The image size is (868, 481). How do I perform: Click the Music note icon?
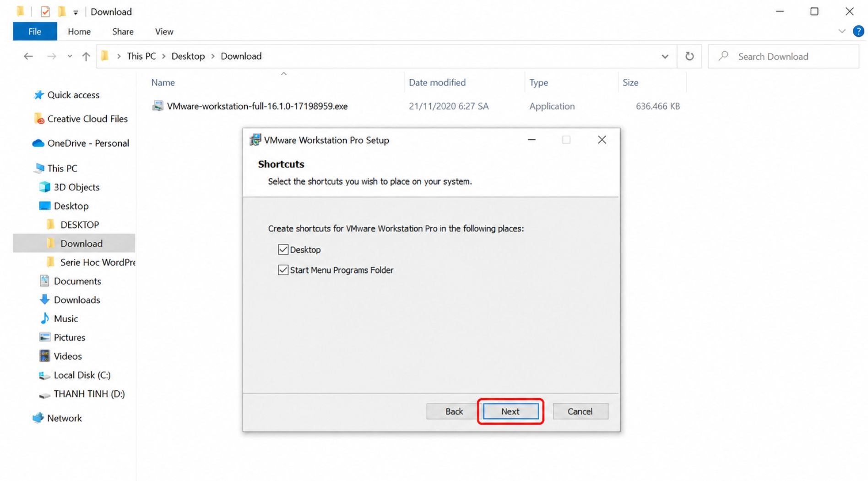44,318
